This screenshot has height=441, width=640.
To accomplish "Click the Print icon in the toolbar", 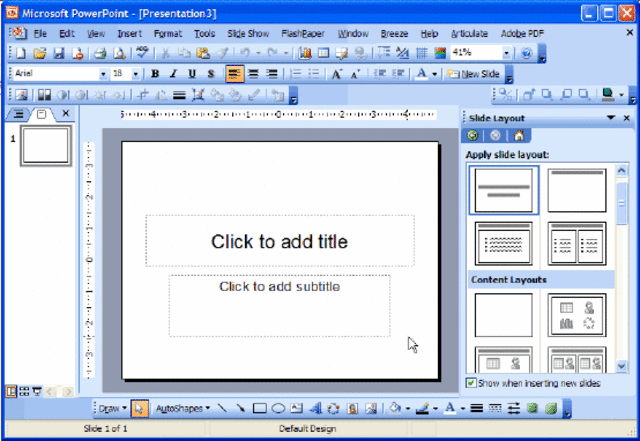I will 100,53.
